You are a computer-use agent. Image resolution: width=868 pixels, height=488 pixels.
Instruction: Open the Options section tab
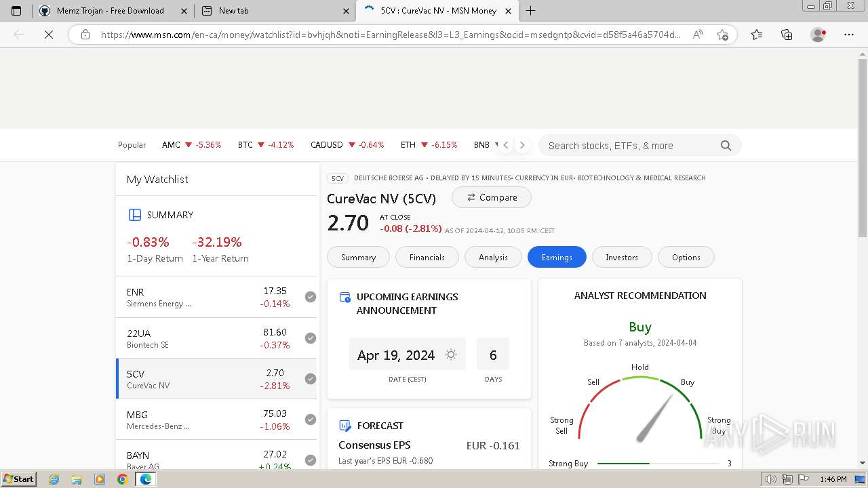pyautogui.click(x=686, y=257)
